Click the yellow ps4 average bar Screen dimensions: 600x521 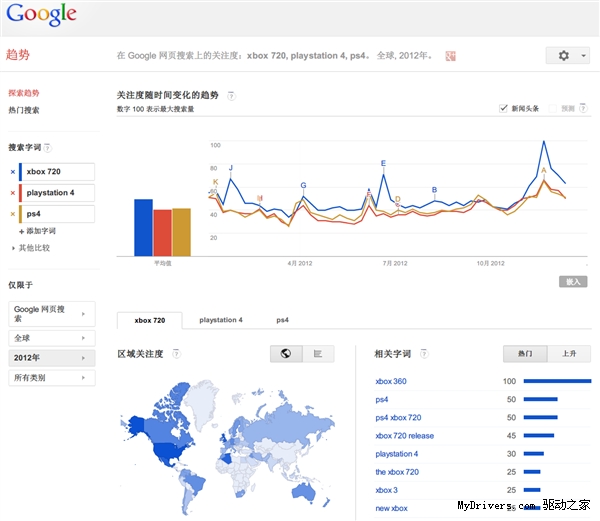click(181, 232)
